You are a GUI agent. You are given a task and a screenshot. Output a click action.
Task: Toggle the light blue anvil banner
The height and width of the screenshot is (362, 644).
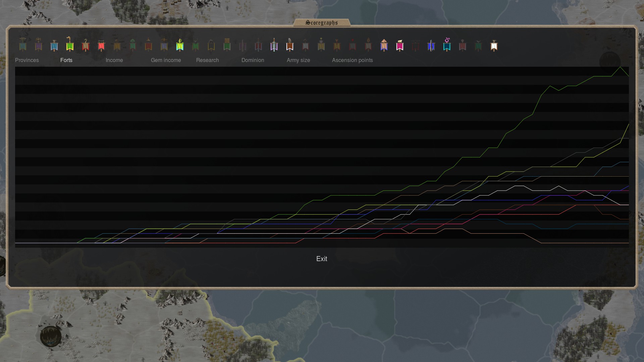pyautogui.click(x=54, y=45)
